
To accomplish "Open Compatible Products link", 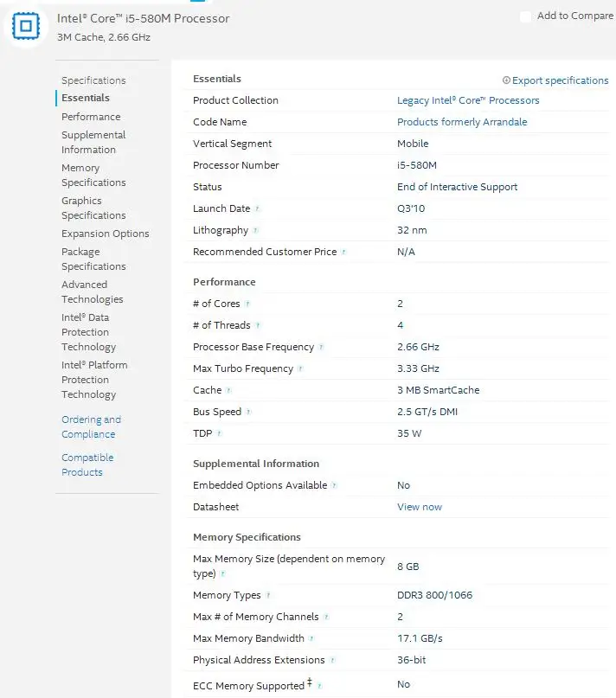I will tap(87, 464).
